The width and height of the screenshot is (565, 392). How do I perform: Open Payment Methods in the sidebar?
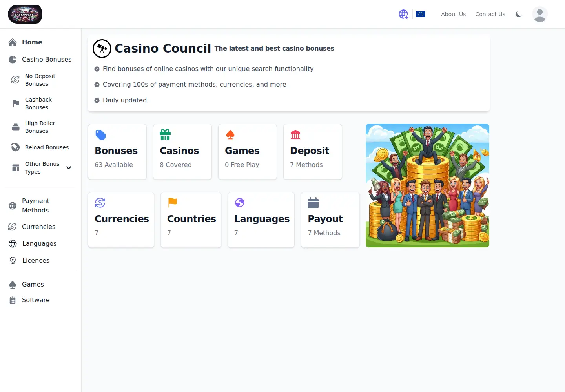[x=41, y=205]
